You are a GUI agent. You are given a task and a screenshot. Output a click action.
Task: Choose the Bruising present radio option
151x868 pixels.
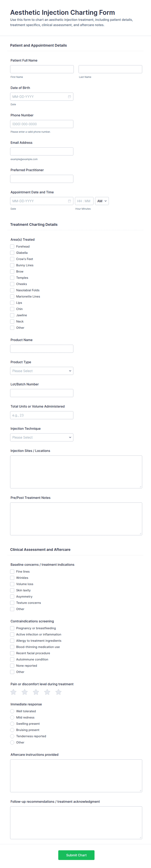(x=12, y=730)
